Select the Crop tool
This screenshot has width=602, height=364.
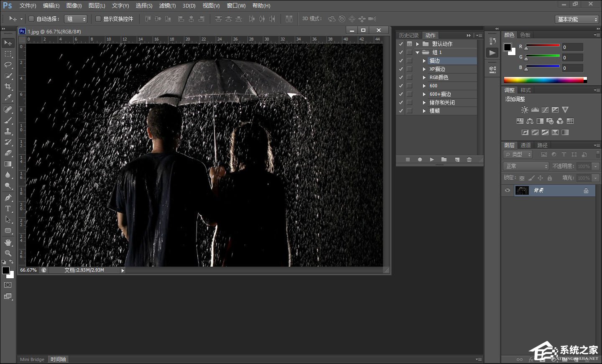point(8,87)
